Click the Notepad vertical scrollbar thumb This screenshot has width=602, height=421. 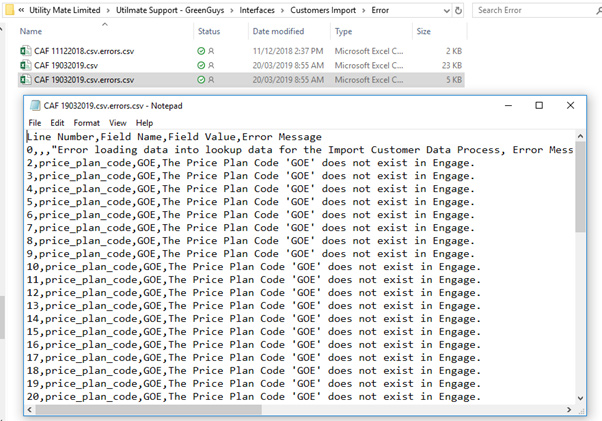click(580, 187)
